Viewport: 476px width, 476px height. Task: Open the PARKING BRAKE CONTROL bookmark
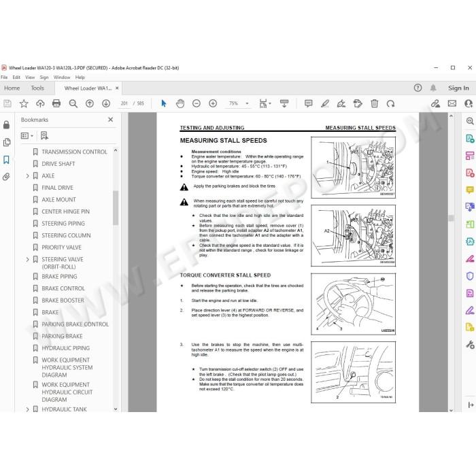[x=75, y=324]
